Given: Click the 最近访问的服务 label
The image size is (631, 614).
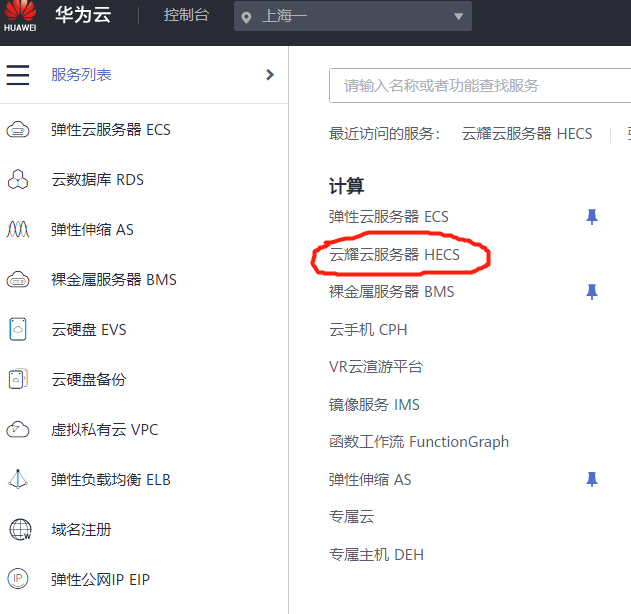Looking at the screenshot, I should click(x=384, y=134).
